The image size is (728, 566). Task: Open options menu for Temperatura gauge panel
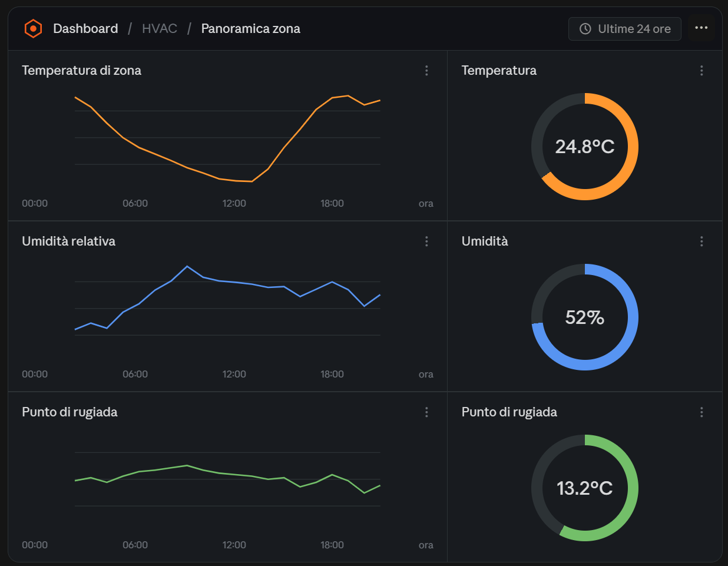(x=701, y=71)
